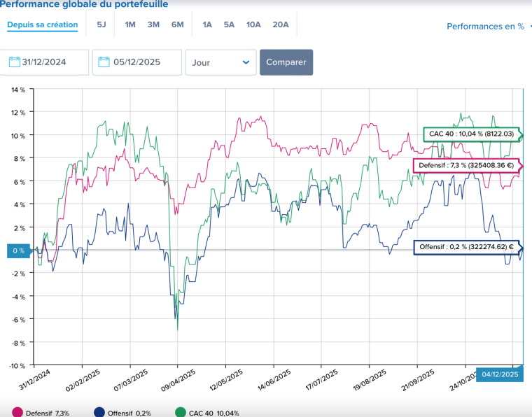Click the start date field 31/12/2024
532x417 pixels.
[49, 62]
